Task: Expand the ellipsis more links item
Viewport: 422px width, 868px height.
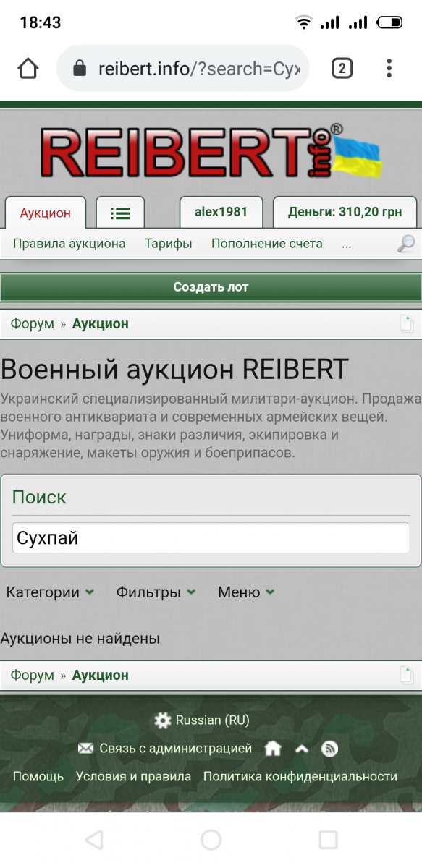Action: (347, 244)
